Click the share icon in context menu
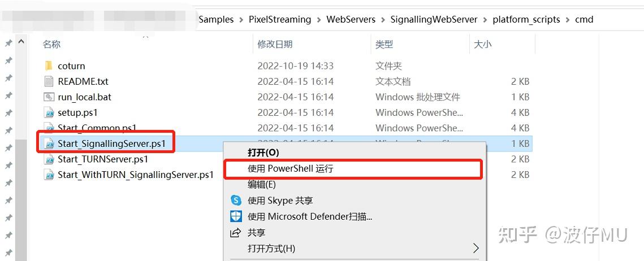 pyautogui.click(x=236, y=232)
